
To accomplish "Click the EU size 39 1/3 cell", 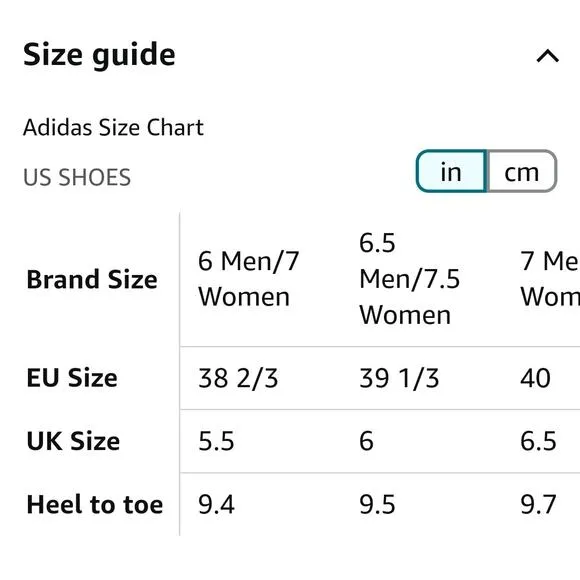I will 399,378.
